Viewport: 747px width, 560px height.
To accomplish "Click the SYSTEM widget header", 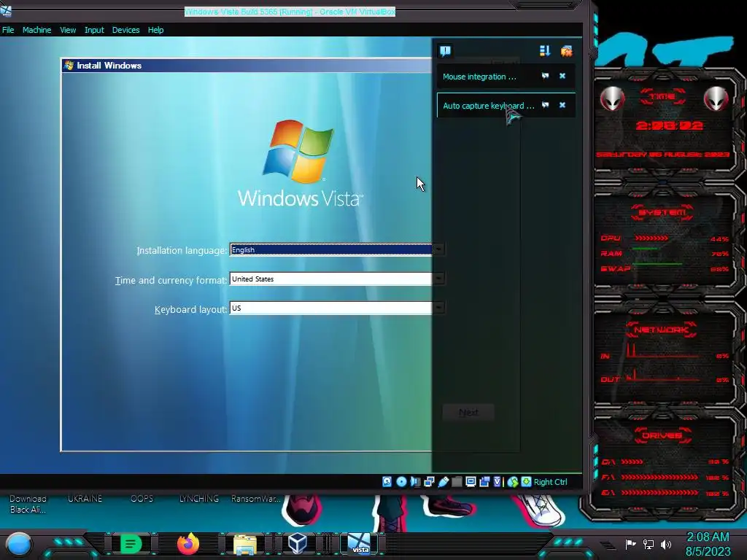I will point(662,212).
